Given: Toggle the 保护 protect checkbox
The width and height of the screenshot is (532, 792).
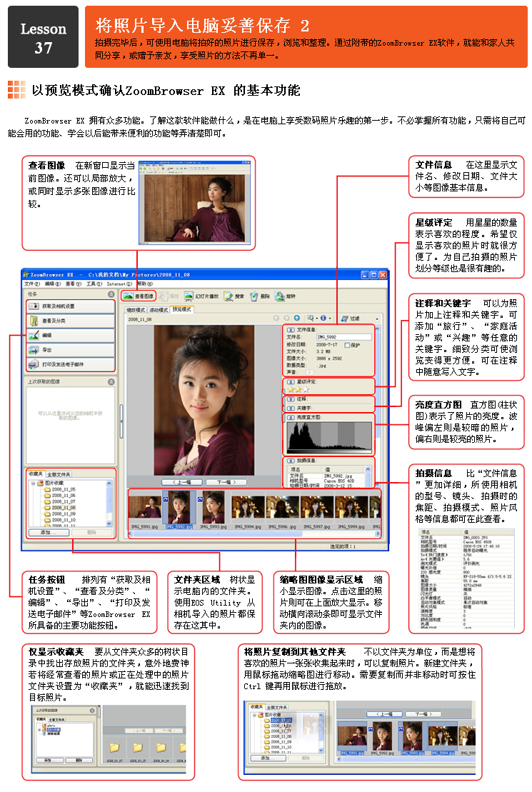Looking at the screenshot, I should tap(347, 345).
